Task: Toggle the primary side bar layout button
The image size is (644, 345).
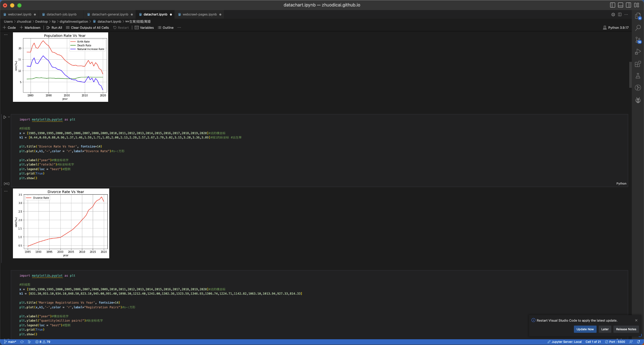Action: [x=613, y=5]
